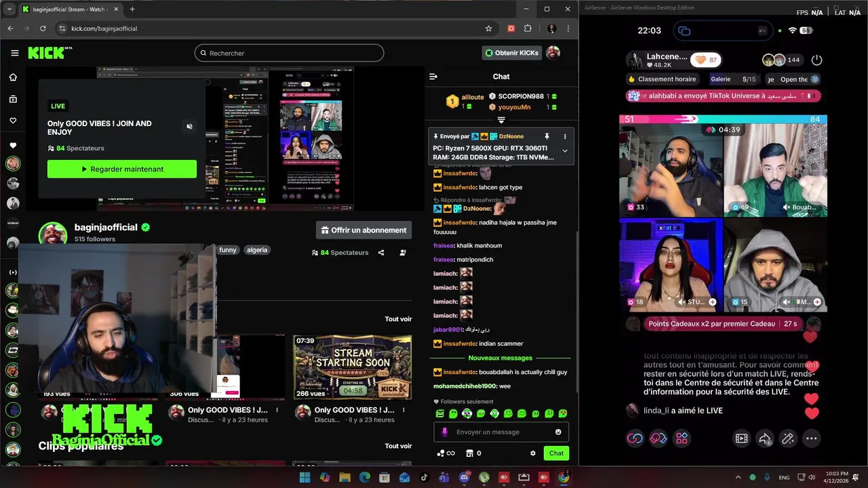Image resolution: width=868 pixels, height=488 pixels.
Task: Open the emoji picker in the message box
Action: pos(558,432)
